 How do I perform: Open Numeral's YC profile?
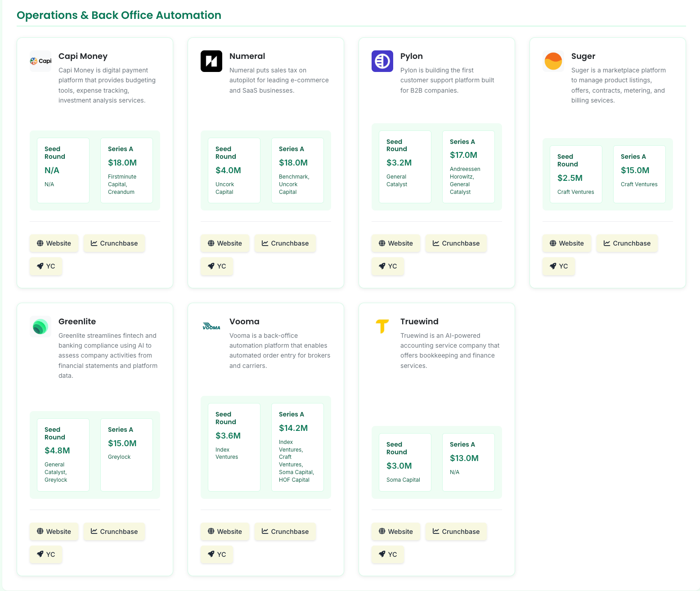click(x=217, y=266)
